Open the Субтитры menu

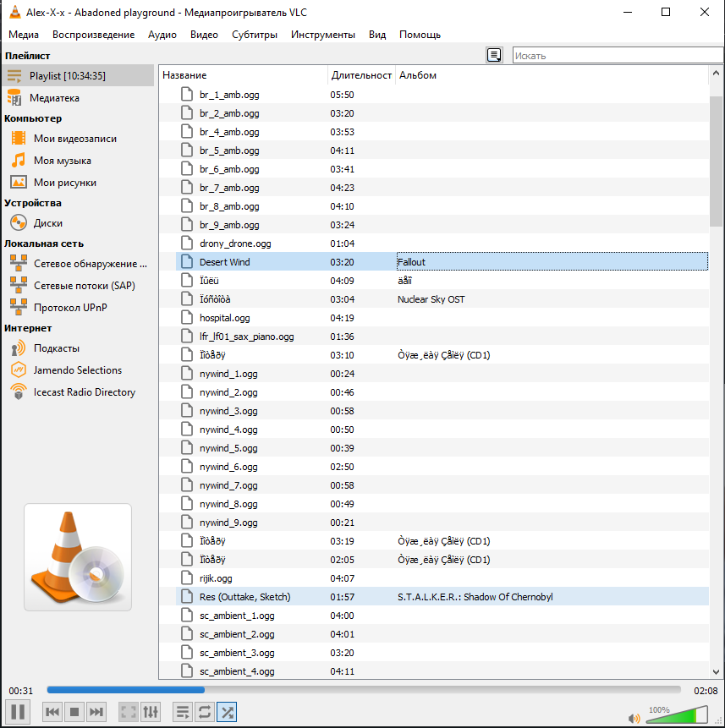[x=255, y=35]
